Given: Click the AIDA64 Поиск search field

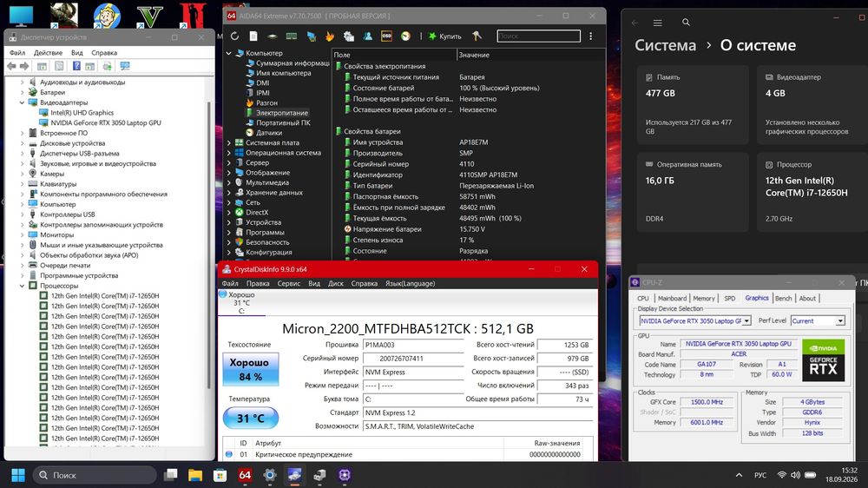Looking at the screenshot, I should (x=539, y=36).
